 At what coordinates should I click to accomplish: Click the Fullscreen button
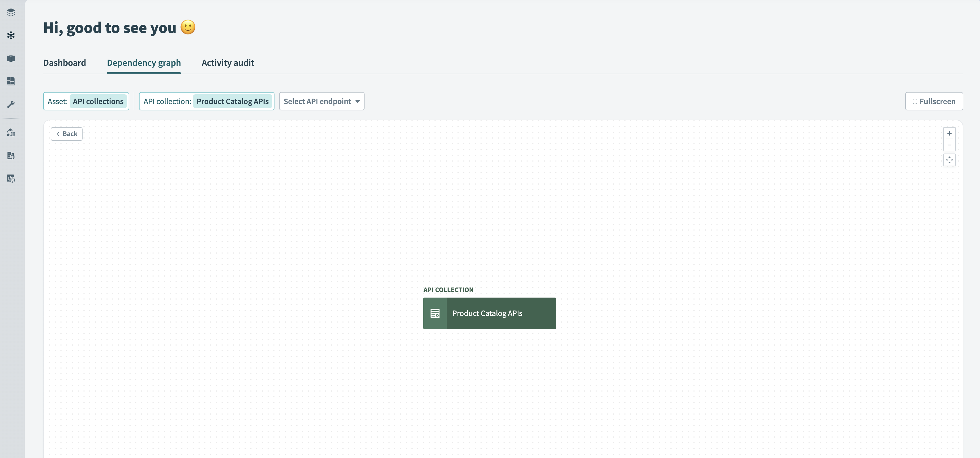click(x=934, y=101)
